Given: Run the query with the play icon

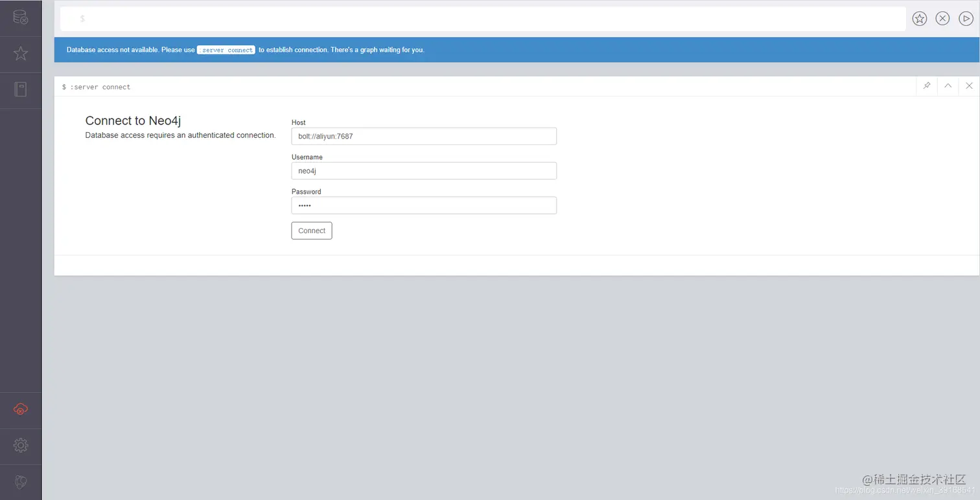Looking at the screenshot, I should click(966, 19).
